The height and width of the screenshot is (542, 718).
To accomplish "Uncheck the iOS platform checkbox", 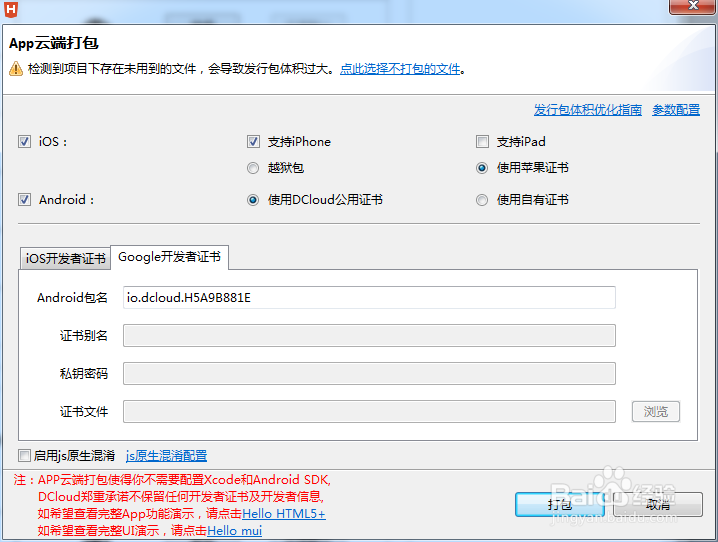I will pos(24,141).
